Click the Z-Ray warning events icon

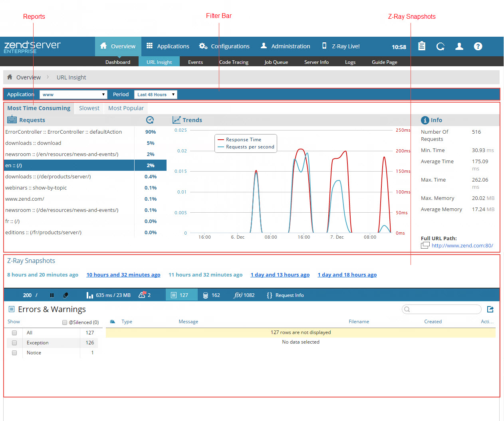(142, 295)
